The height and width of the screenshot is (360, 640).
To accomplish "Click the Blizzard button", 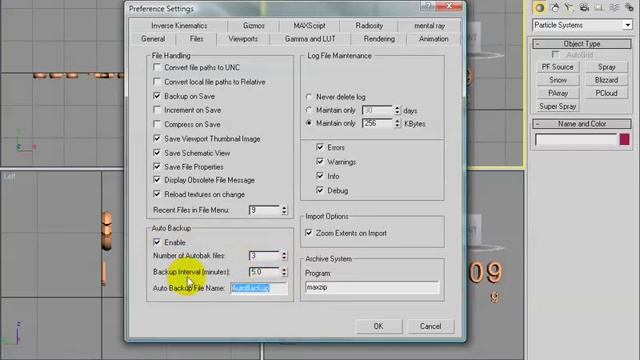I will 607,80.
